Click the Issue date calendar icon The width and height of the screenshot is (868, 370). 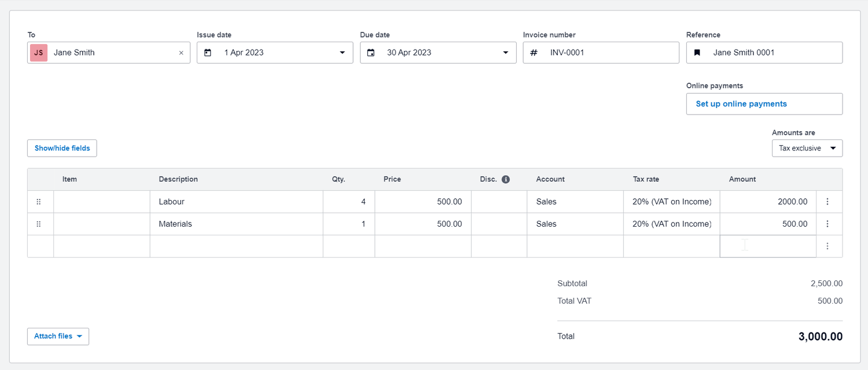tap(208, 53)
